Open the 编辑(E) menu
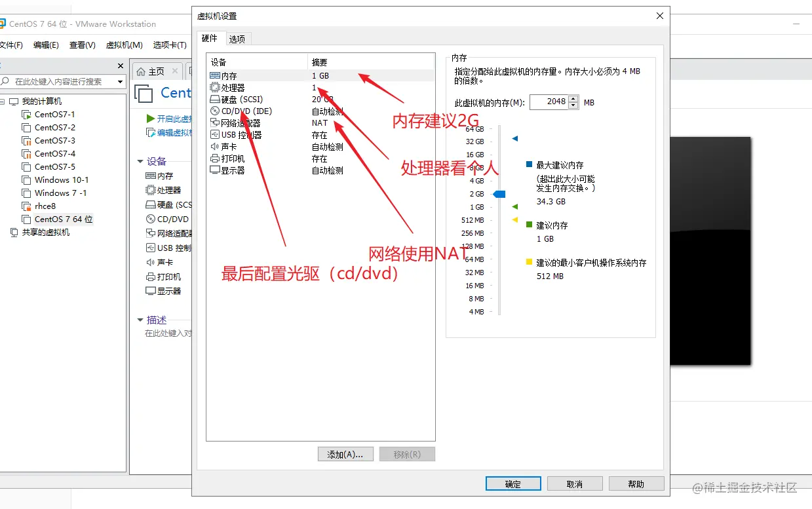 (x=46, y=45)
